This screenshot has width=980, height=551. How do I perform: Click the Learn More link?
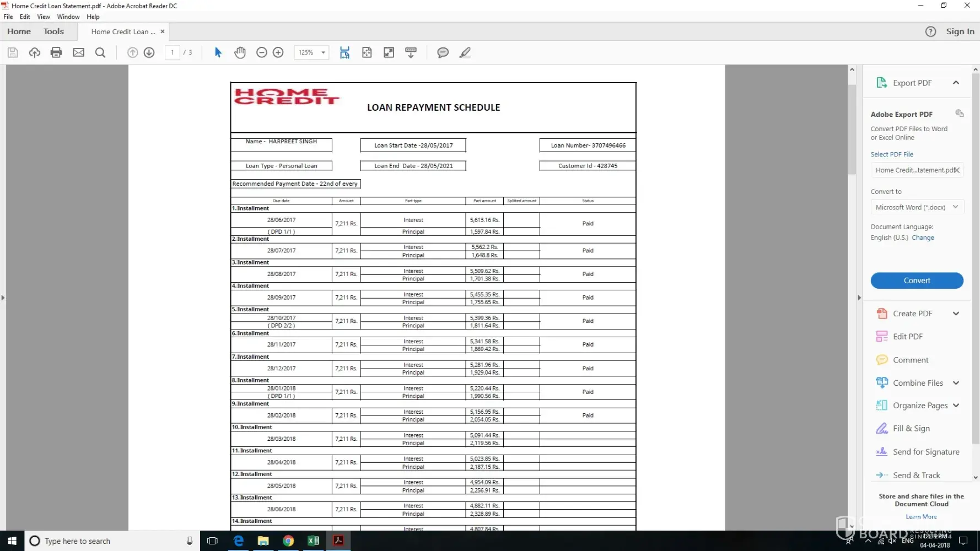[921, 517]
